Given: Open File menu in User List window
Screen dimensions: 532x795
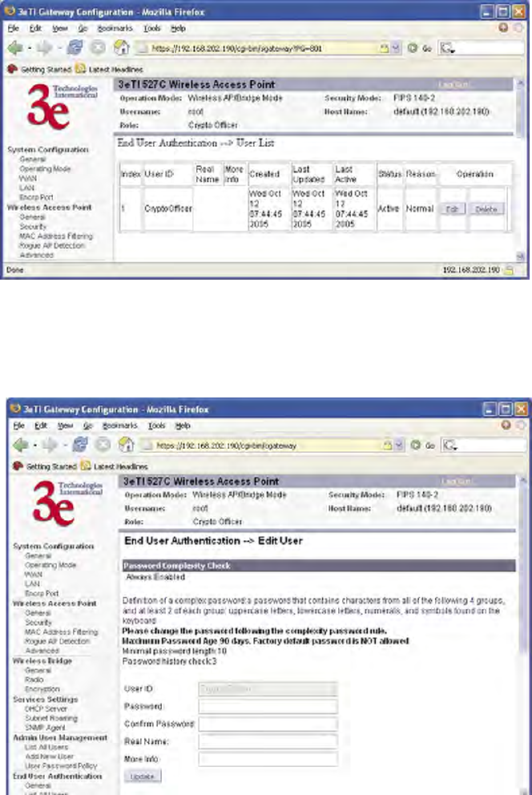Looking at the screenshot, I should click(x=13, y=28).
